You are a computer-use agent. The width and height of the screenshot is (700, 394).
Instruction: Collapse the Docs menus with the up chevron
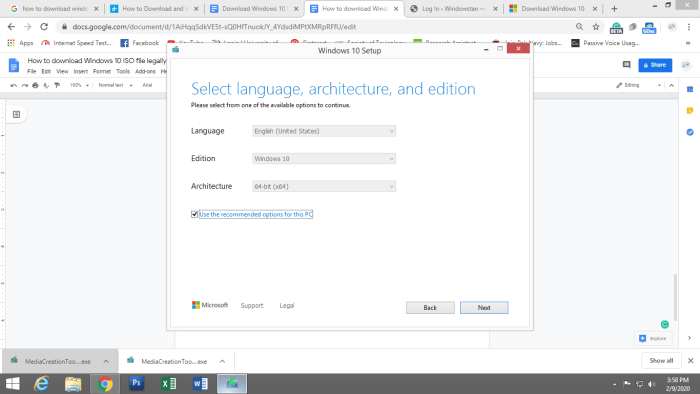pos(671,85)
